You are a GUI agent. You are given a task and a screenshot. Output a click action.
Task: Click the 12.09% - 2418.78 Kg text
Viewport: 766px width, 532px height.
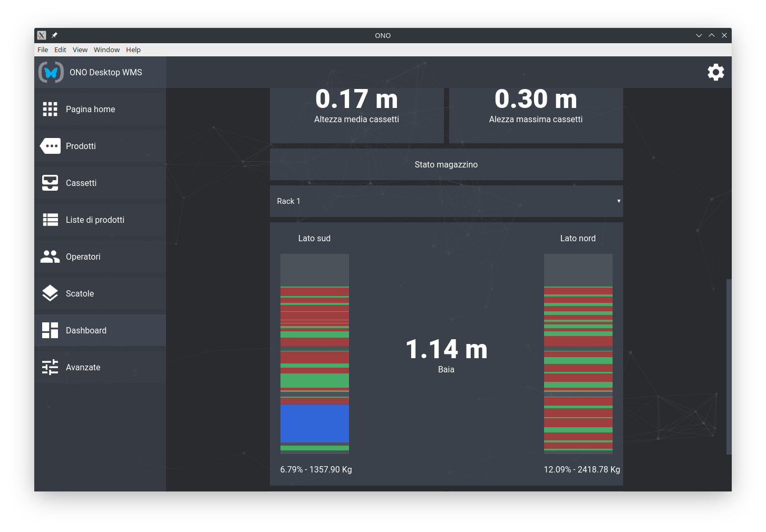click(582, 469)
